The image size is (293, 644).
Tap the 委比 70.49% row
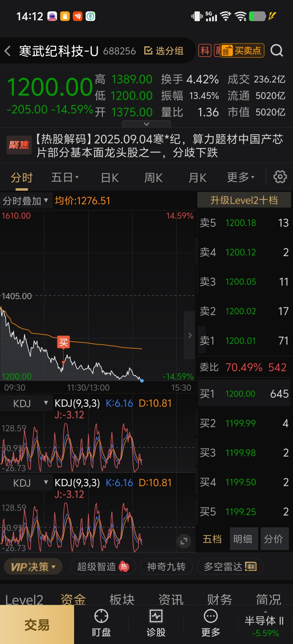click(243, 367)
